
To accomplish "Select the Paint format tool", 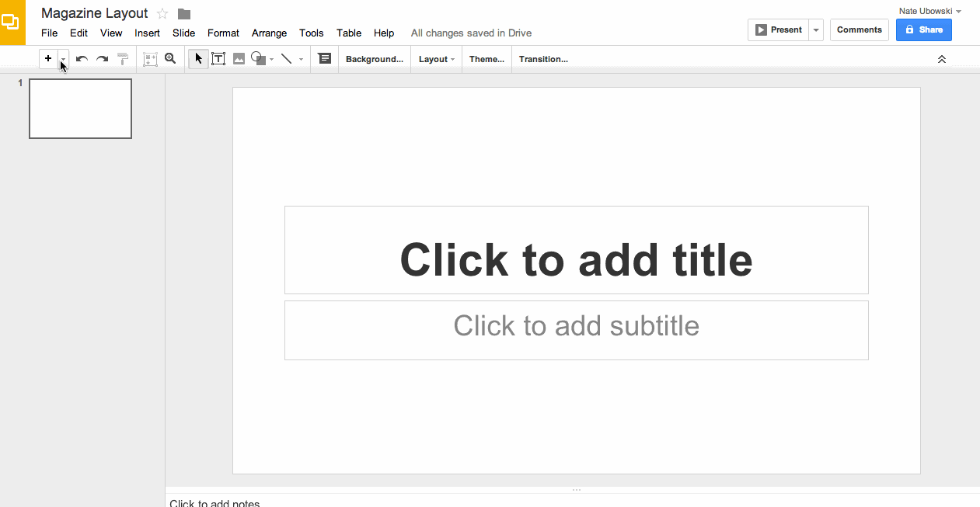I will pyautogui.click(x=123, y=58).
